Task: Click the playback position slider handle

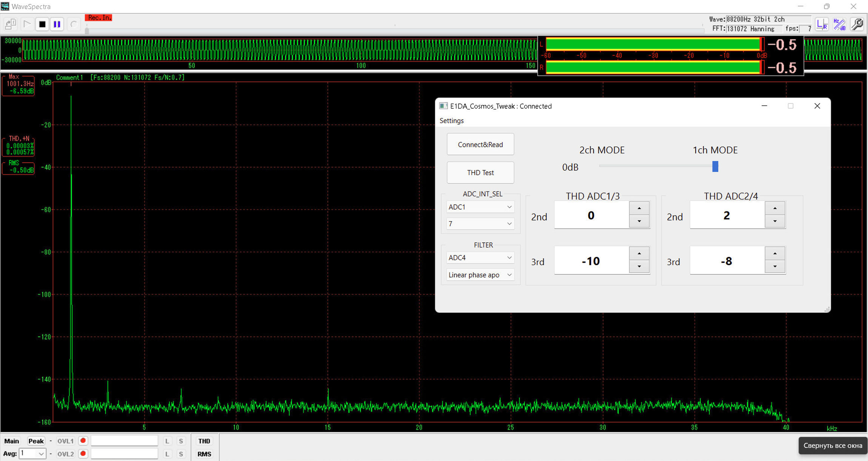Action: tap(87, 31)
